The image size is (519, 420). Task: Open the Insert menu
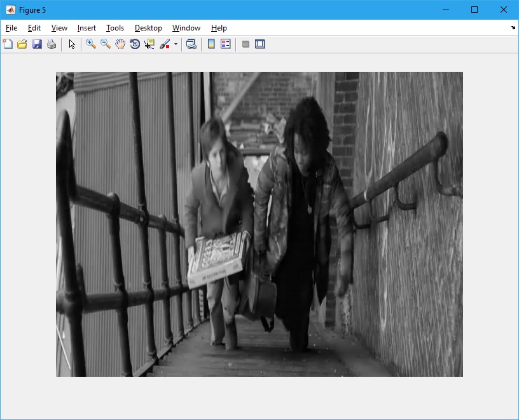click(x=86, y=28)
